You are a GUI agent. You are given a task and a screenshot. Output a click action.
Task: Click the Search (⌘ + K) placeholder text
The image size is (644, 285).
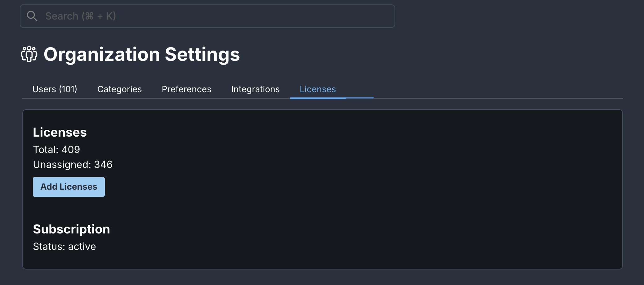click(x=80, y=16)
